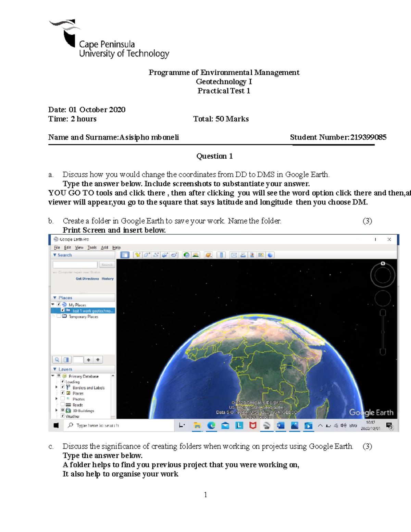Open Historical Imagery with the clock icon
411x532 pixels.
pos(187,255)
